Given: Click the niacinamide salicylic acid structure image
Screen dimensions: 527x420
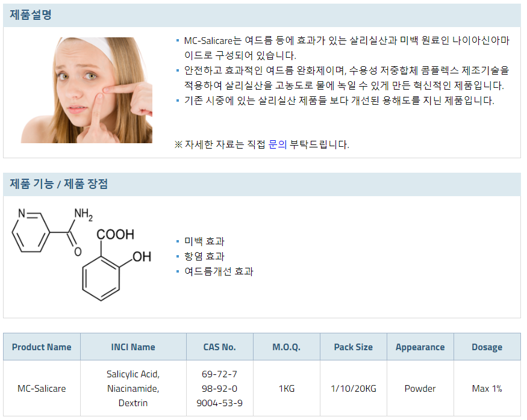Looking at the screenshot, I should coord(82,254).
